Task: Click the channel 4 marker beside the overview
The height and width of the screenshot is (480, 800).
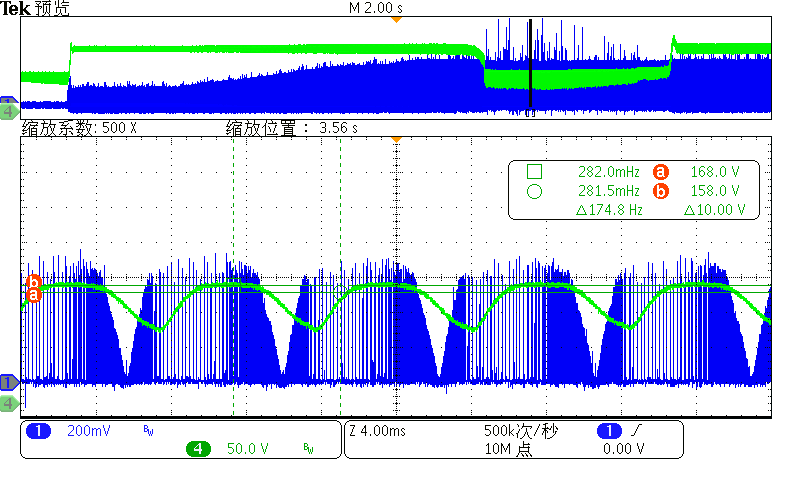Action: click(x=8, y=112)
